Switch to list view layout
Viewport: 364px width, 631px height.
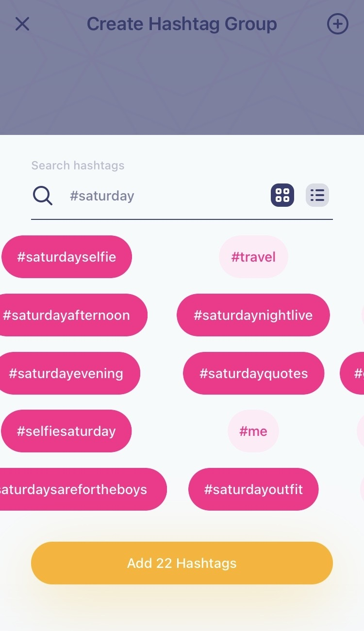[317, 195]
